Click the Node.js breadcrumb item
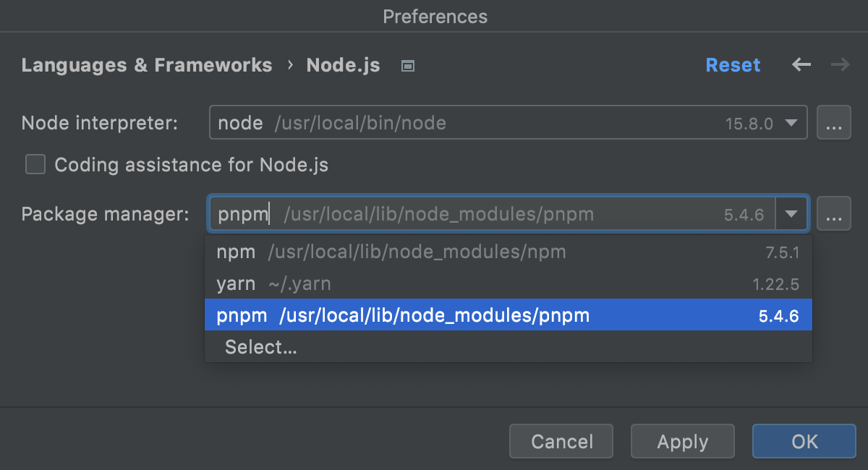Viewport: 868px width, 470px height. tap(343, 65)
